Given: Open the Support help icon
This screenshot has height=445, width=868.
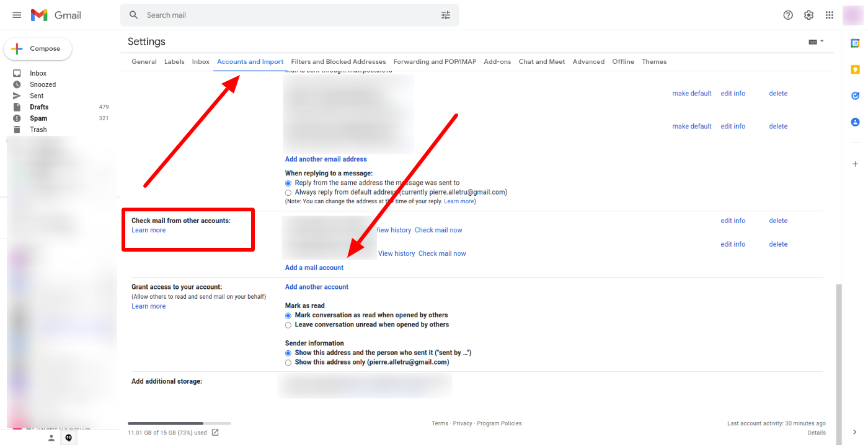Looking at the screenshot, I should pos(788,15).
